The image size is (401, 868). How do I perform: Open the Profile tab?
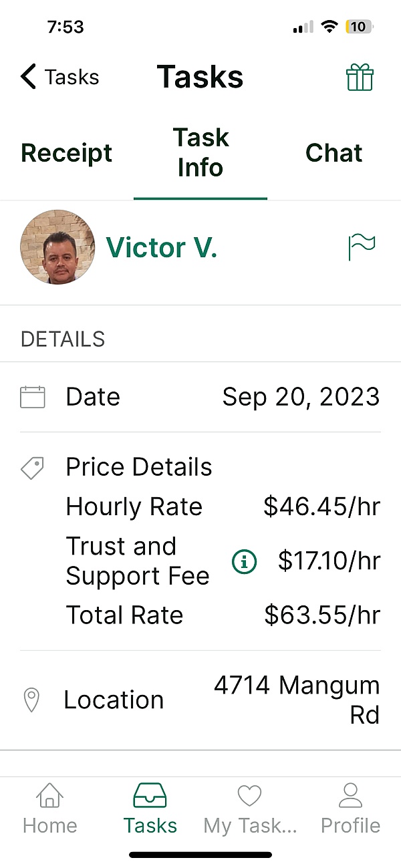[x=350, y=809]
